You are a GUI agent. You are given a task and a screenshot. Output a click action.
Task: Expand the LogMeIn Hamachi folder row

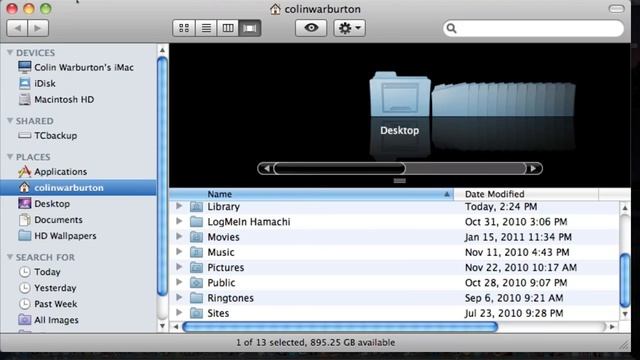pos(179,221)
